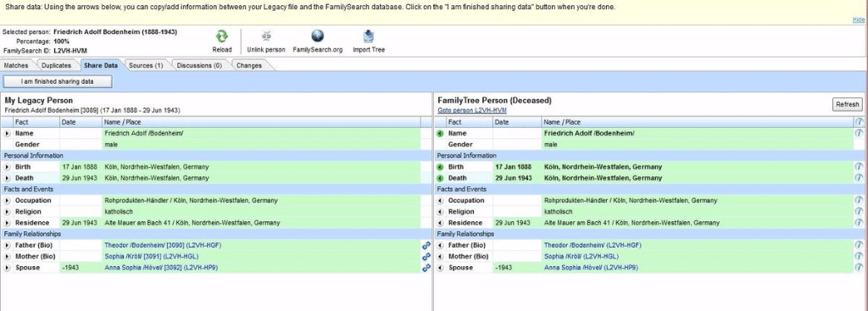Click info icon in FamilyTree column header
The width and height of the screenshot is (868, 311).
click(860, 122)
